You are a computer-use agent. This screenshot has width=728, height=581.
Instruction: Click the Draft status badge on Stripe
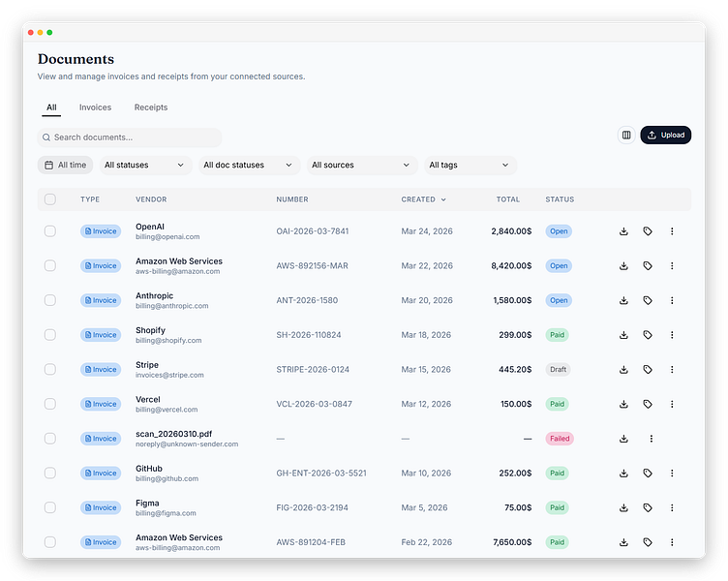pos(558,370)
